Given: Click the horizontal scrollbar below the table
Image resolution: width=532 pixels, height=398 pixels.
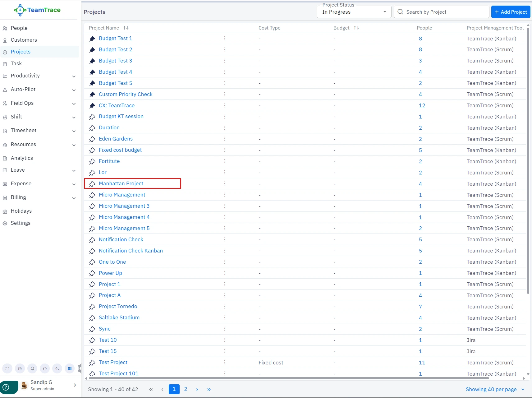Looking at the screenshot, I should 289,378.
